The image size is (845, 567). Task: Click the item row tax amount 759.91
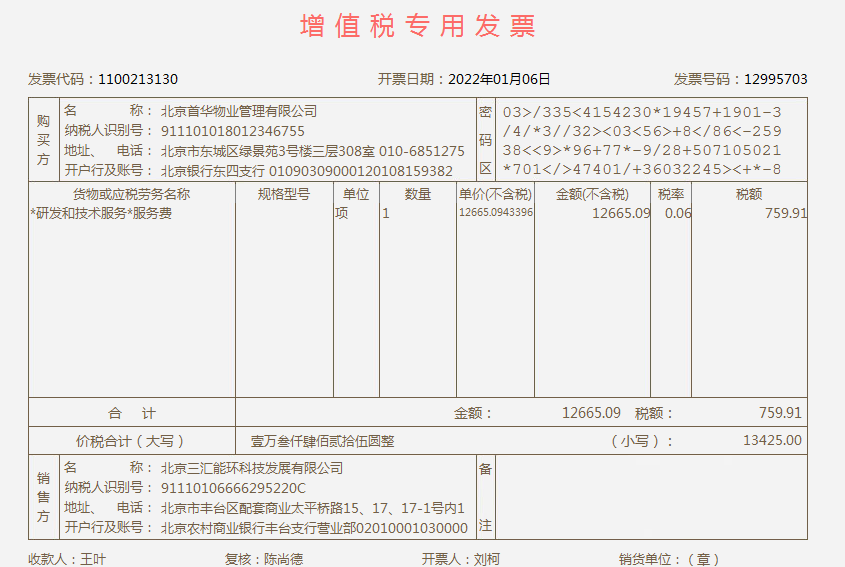(x=785, y=213)
